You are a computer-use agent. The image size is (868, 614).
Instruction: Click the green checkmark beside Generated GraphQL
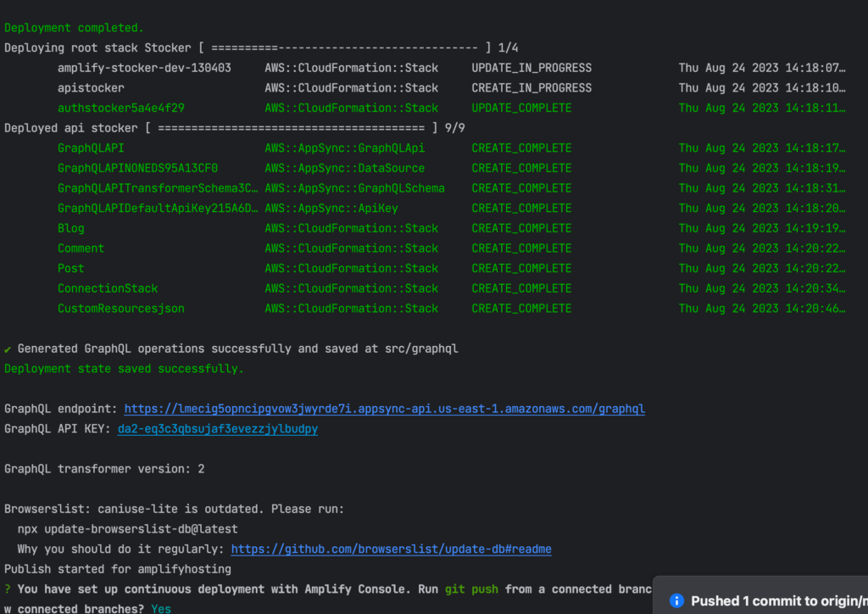(x=8, y=349)
